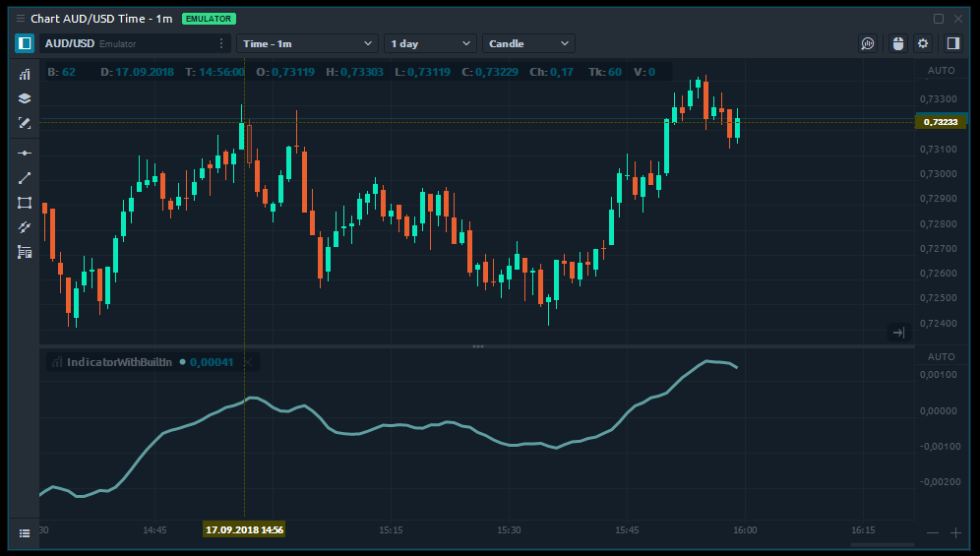The height and width of the screenshot is (556, 980).
Task: Open chart settings gear icon
Action: [x=923, y=43]
